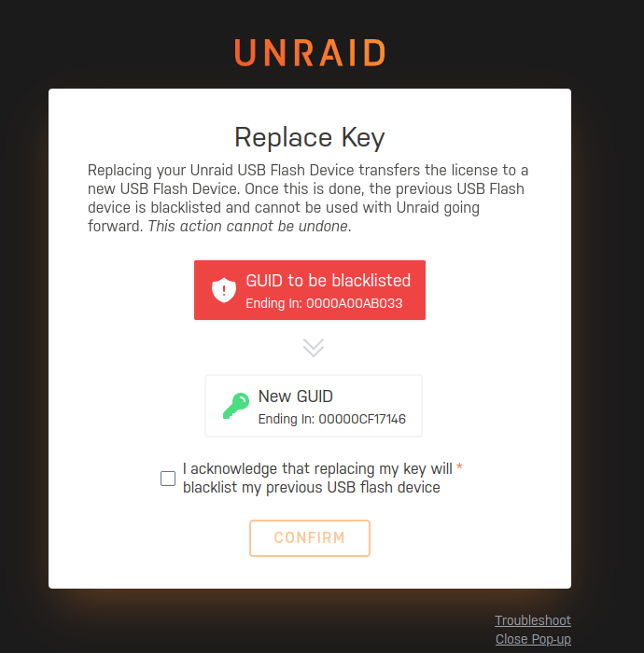
Task: Click the dark background outside the dialog
Action: tap(24, 333)
